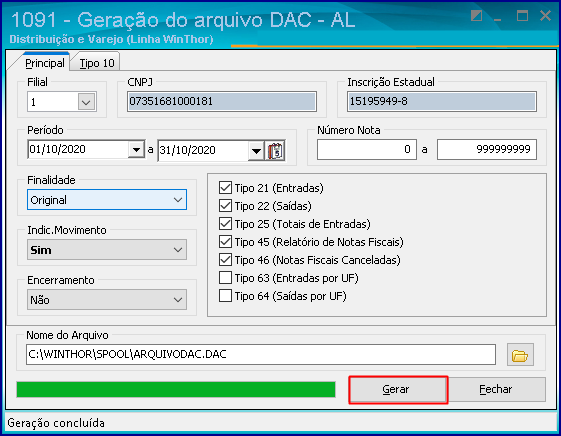Focus the Número Nota end field 999999999
The image size is (561, 436).
[x=487, y=150]
